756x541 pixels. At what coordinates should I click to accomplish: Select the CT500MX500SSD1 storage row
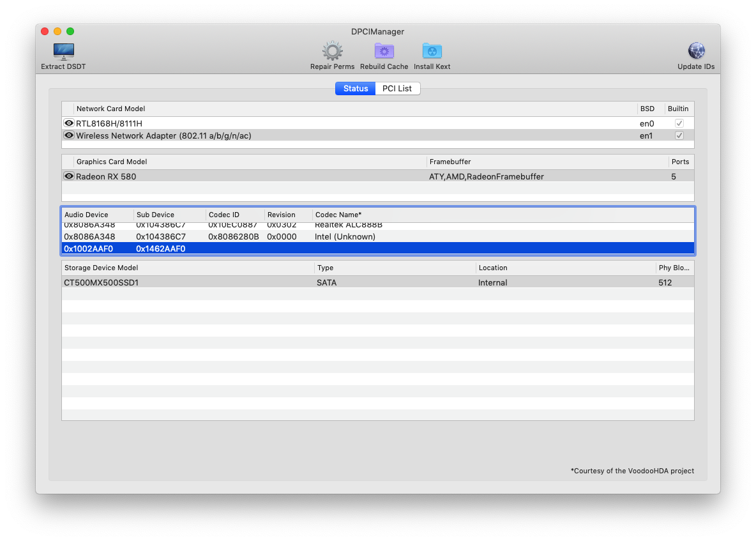[378, 282]
